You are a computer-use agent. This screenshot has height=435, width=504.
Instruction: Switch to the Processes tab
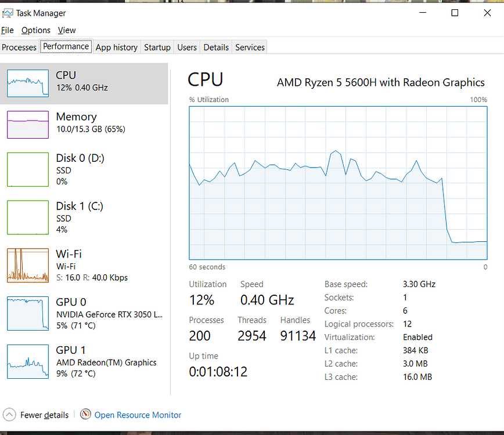pyautogui.click(x=19, y=47)
